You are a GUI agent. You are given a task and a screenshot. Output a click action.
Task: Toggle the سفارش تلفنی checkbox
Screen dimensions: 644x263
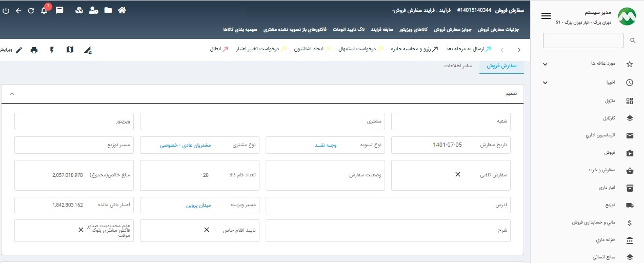(x=458, y=174)
